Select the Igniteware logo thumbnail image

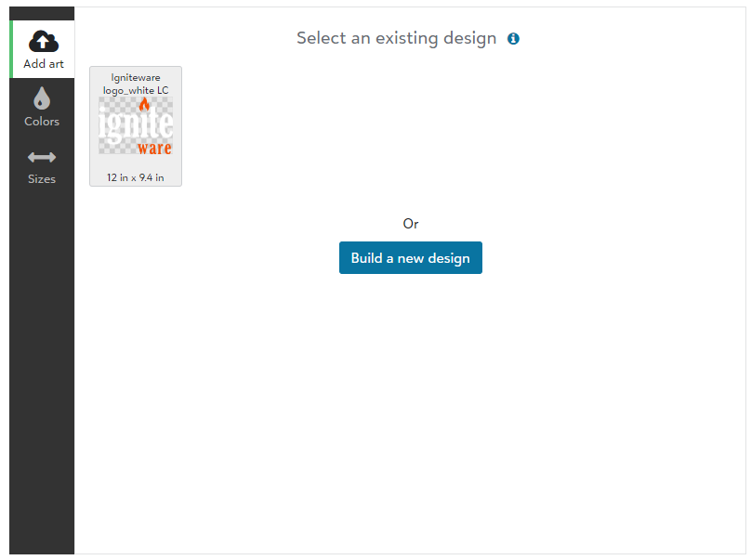[x=136, y=126]
